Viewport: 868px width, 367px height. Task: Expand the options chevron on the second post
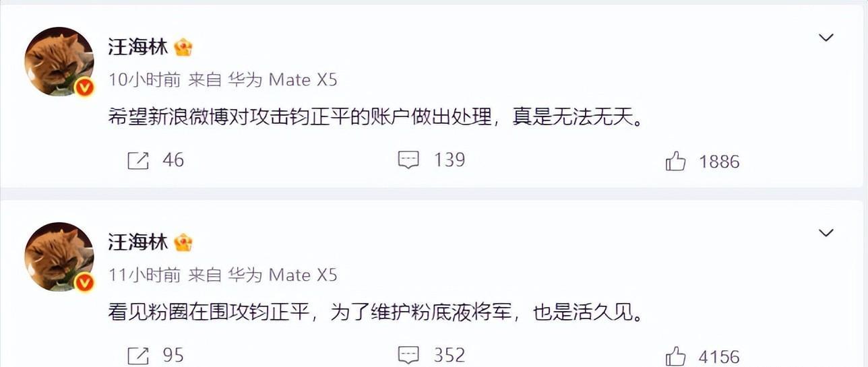[x=826, y=233]
